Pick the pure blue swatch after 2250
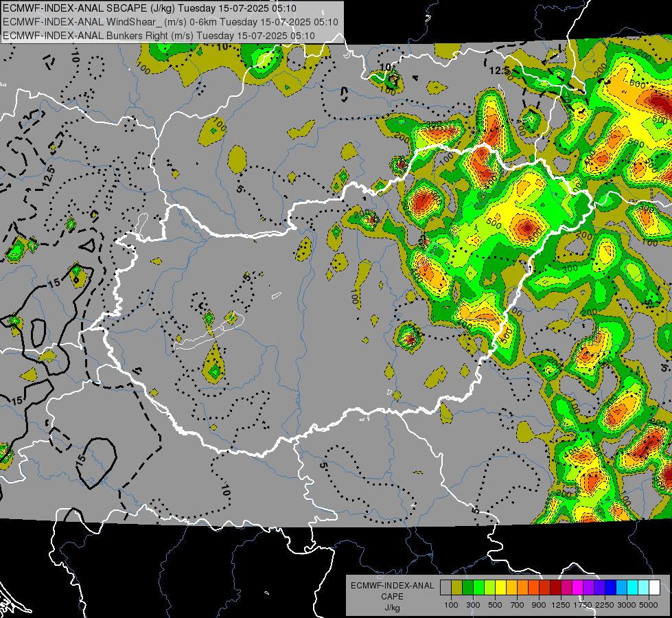 tap(611, 587)
